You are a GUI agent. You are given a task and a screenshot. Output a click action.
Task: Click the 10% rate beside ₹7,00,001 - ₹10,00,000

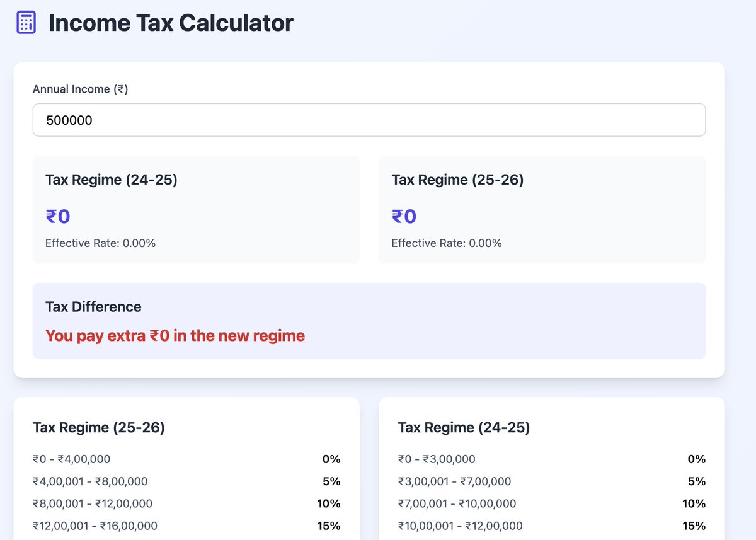(x=694, y=503)
